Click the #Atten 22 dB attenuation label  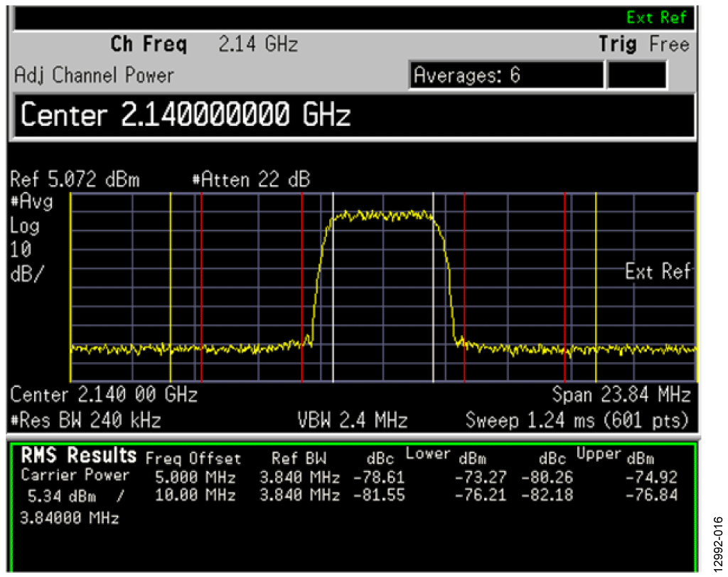[x=251, y=179]
